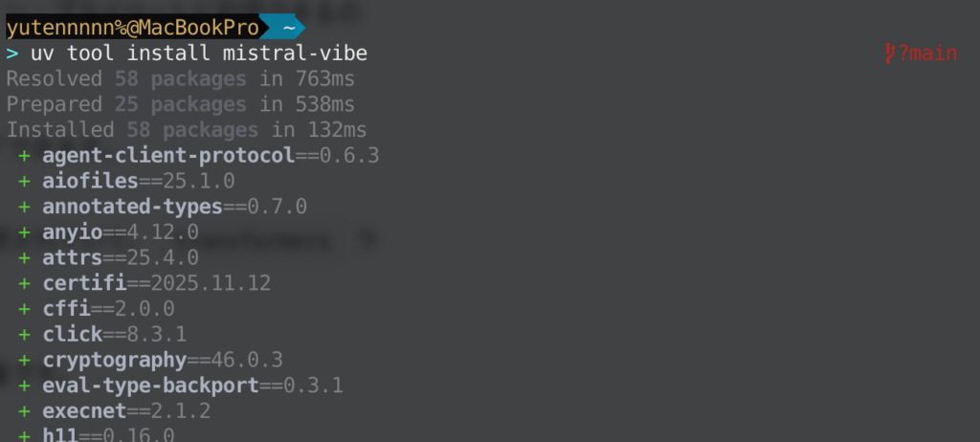
Task: Click the cyan prompt arrow before uv
Action: pos(12,54)
